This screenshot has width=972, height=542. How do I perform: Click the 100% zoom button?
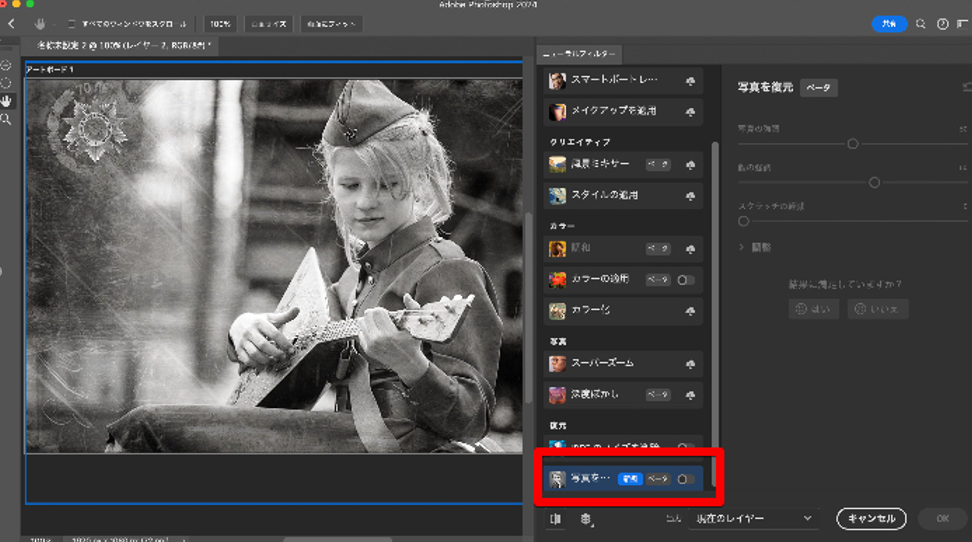219,23
